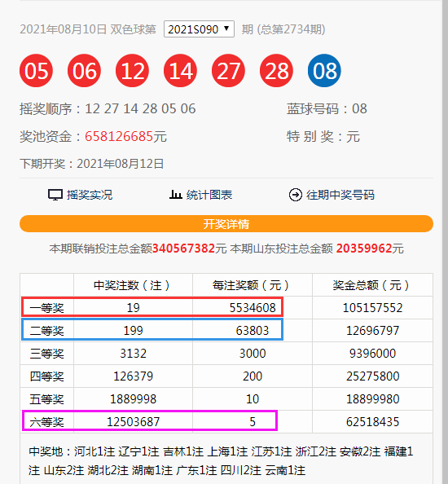Click the red ball numbered 12
The width and height of the screenshot is (448, 484).
pyautogui.click(x=132, y=71)
